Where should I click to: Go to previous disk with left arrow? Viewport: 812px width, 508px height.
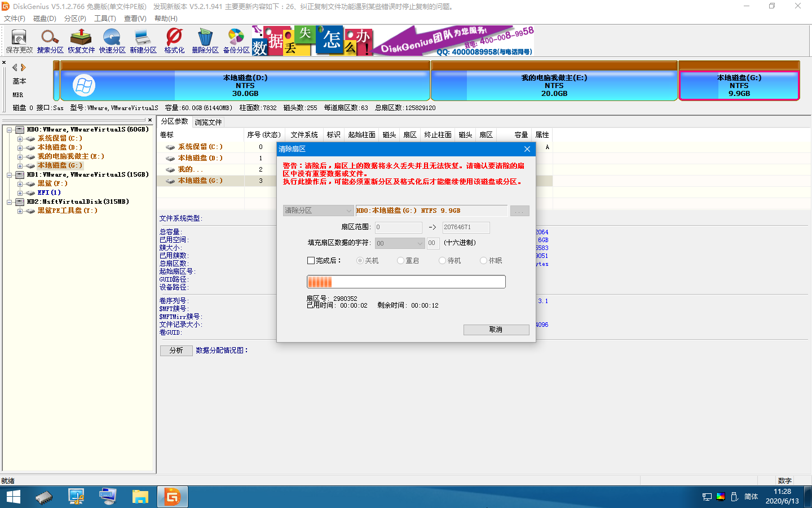15,67
